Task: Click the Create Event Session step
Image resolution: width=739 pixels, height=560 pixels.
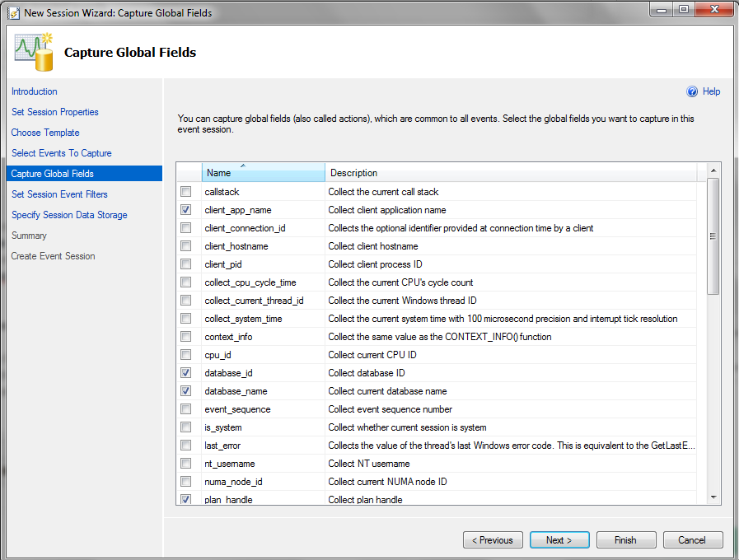Action: click(54, 256)
